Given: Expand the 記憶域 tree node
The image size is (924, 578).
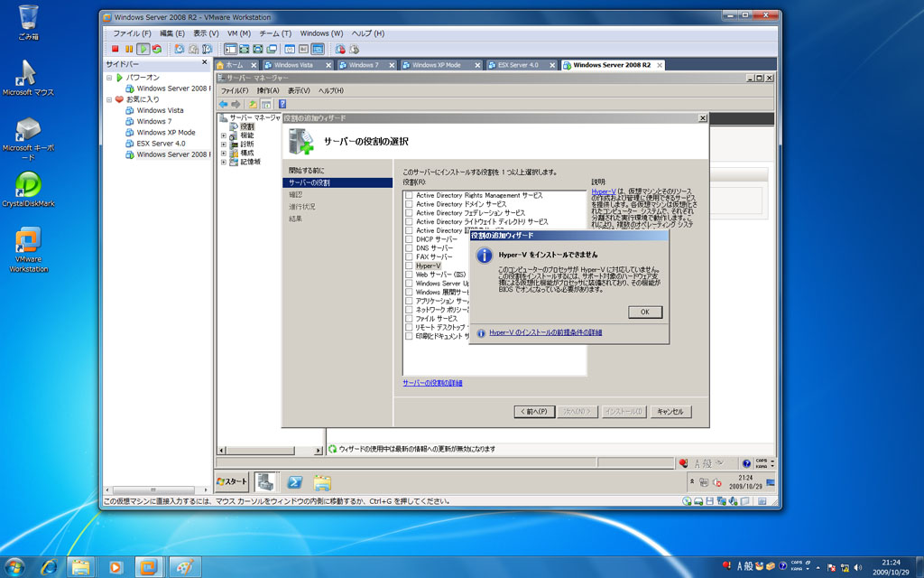Looking at the screenshot, I should (x=224, y=163).
